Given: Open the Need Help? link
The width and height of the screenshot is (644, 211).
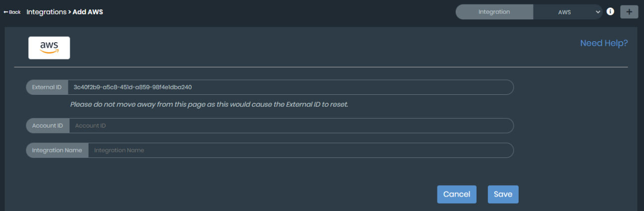Looking at the screenshot, I should coord(603,43).
